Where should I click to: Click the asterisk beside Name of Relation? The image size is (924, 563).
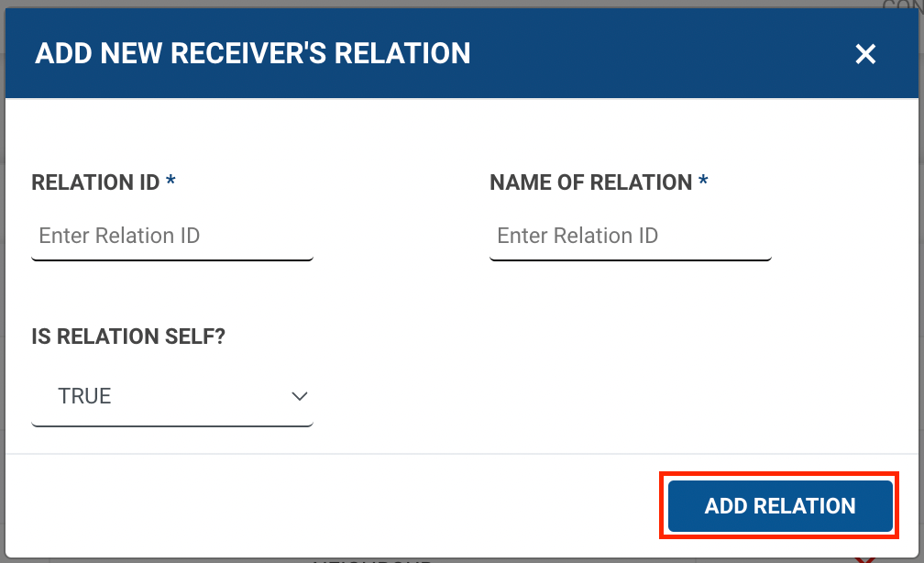pyautogui.click(x=703, y=182)
